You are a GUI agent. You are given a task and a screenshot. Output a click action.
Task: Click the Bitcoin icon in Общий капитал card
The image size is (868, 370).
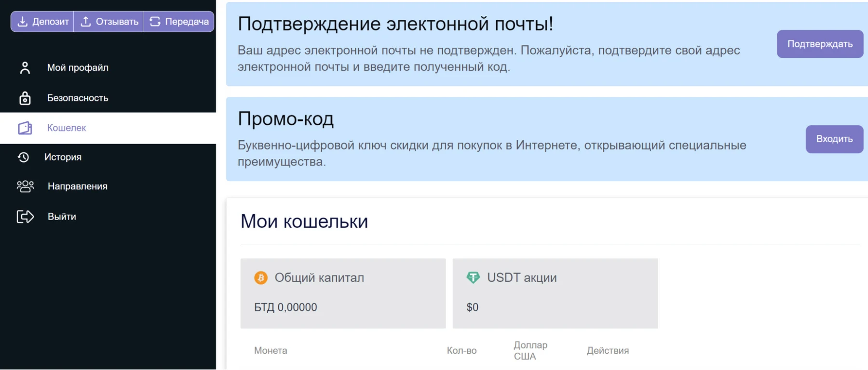pyautogui.click(x=261, y=278)
